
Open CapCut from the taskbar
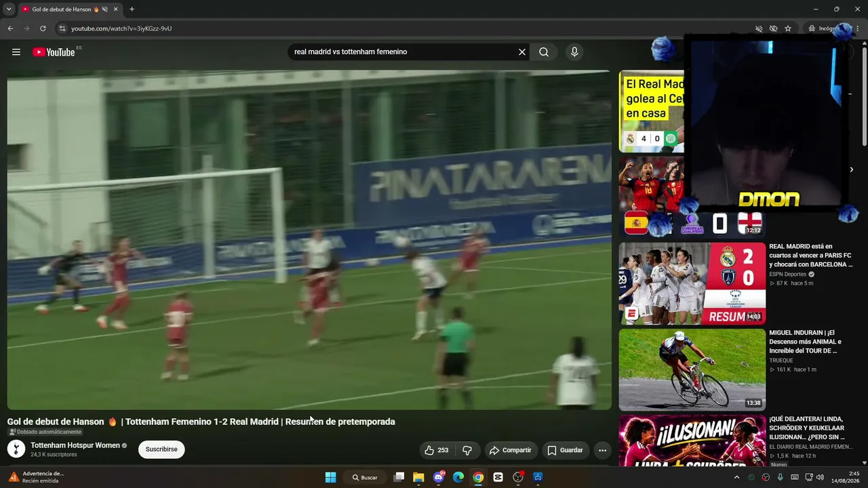click(x=498, y=477)
